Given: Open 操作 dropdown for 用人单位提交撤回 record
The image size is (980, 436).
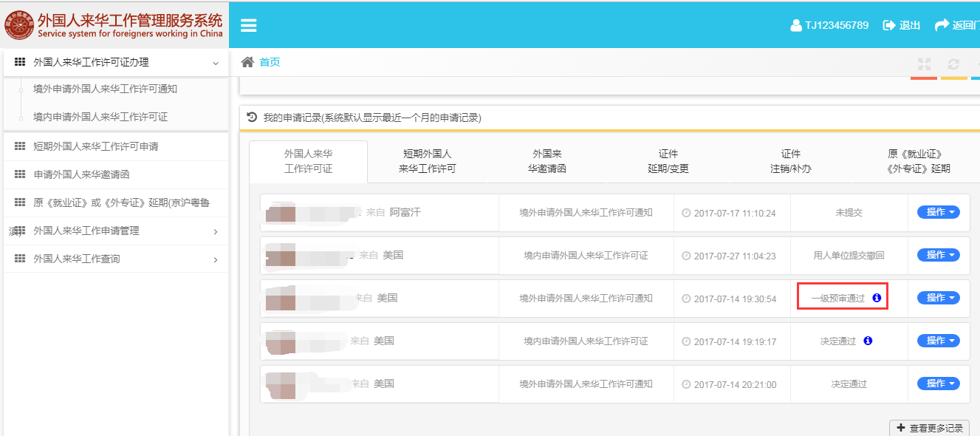Looking at the screenshot, I should pyautogui.click(x=938, y=255).
